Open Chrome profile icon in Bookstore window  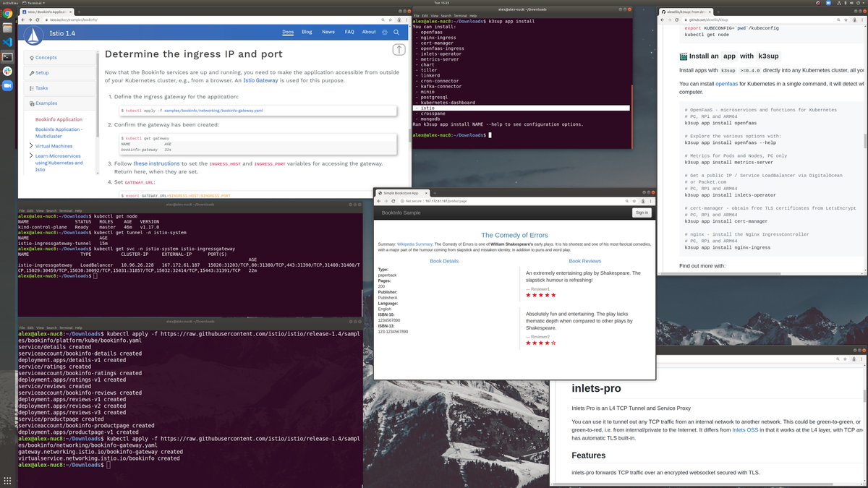(x=643, y=201)
